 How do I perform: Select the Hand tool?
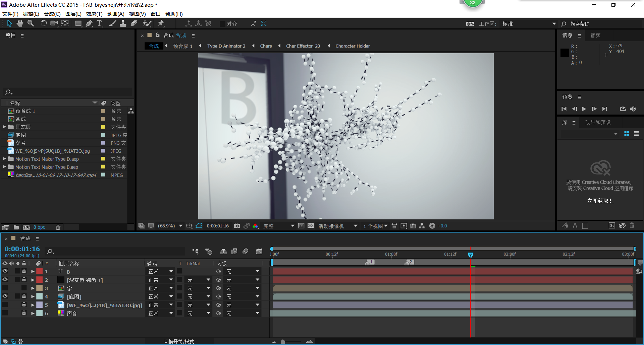coord(20,23)
